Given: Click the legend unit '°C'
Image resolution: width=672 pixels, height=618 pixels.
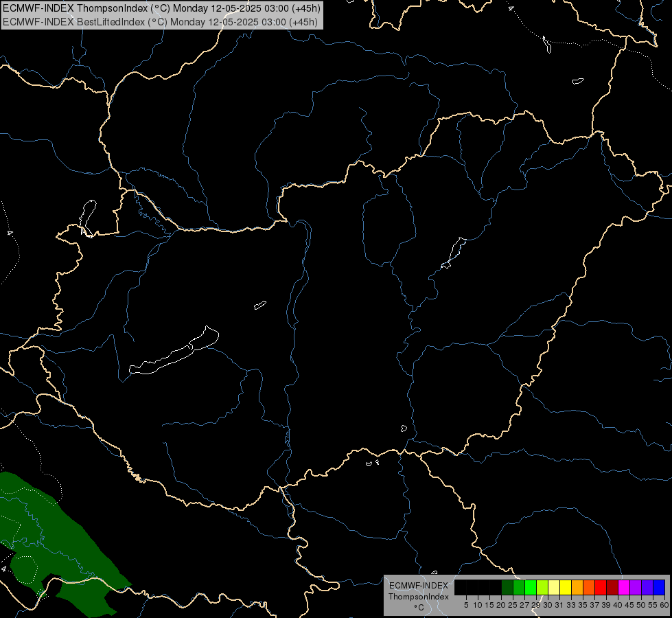Looking at the screenshot, I should [419, 608].
